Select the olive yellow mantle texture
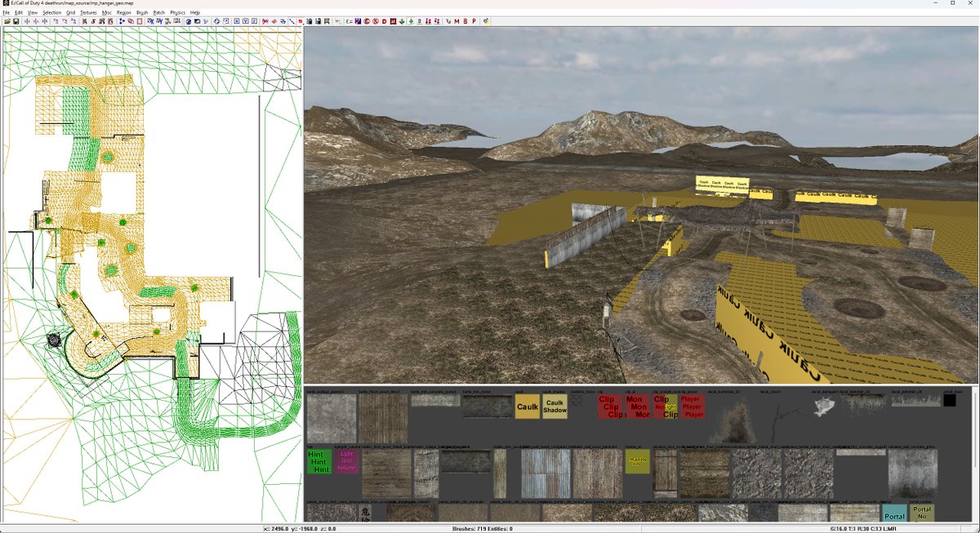This screenshot has height=533, width=980. coord(637,462)
